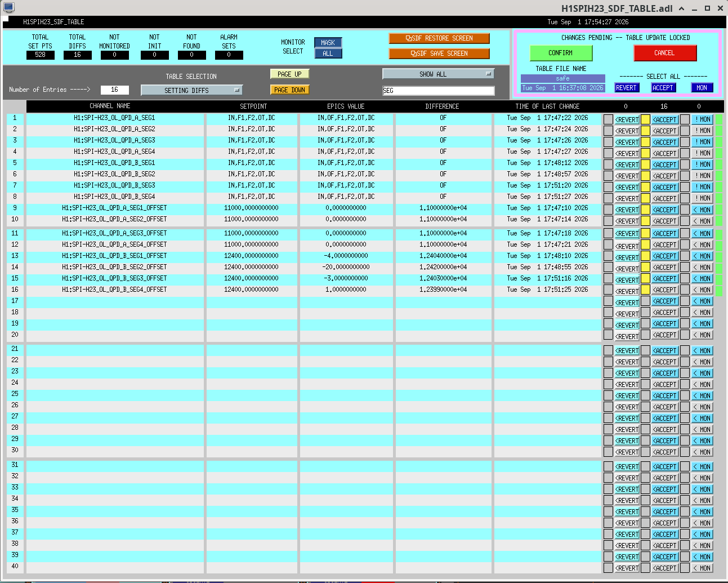The height and width of the screenshot is (583, 728).
Task: Toggle the monitor checkbox on row 10
Action: pyautogui.click(x=685, y=221)
